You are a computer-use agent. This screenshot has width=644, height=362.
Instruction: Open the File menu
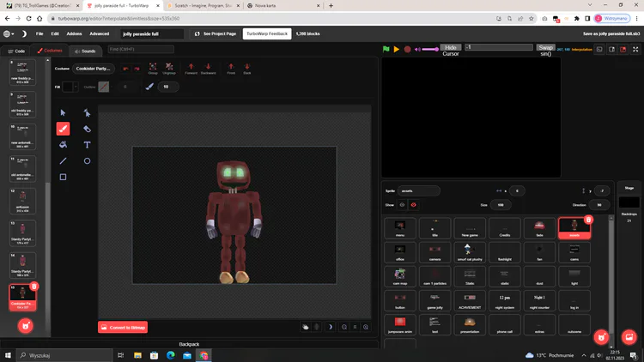(39, 33)
